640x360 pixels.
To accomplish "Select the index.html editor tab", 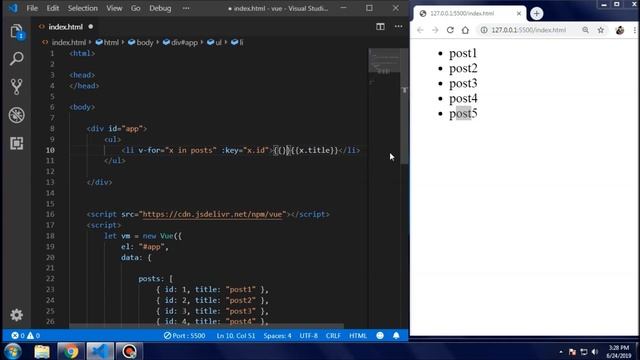I will 65,27.
